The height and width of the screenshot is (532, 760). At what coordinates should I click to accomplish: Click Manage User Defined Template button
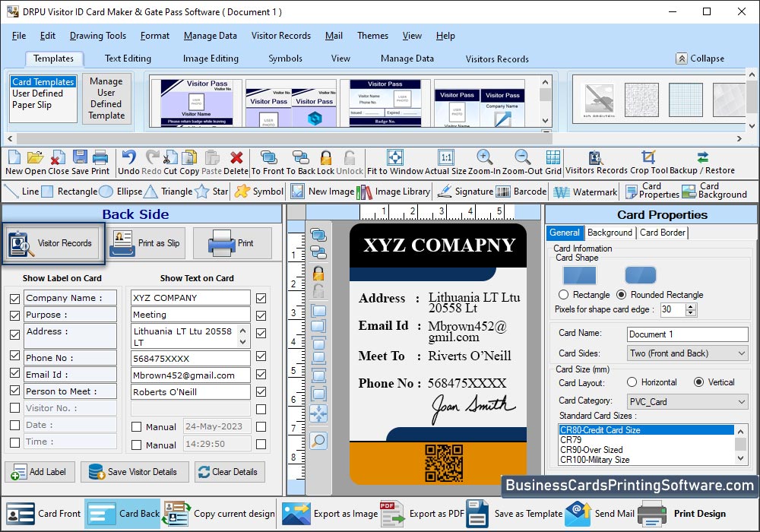(x=106, y=98)
